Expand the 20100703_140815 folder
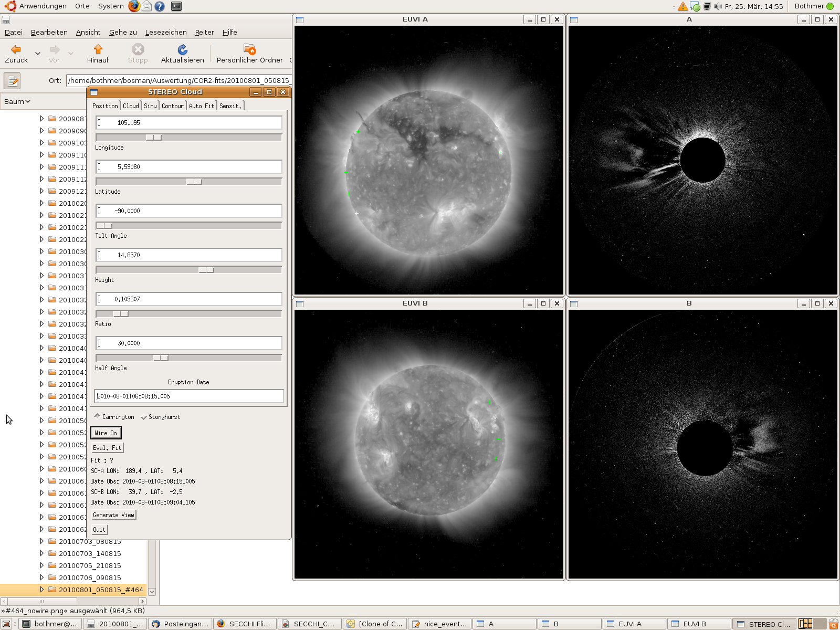 click(x=41, y=553)
